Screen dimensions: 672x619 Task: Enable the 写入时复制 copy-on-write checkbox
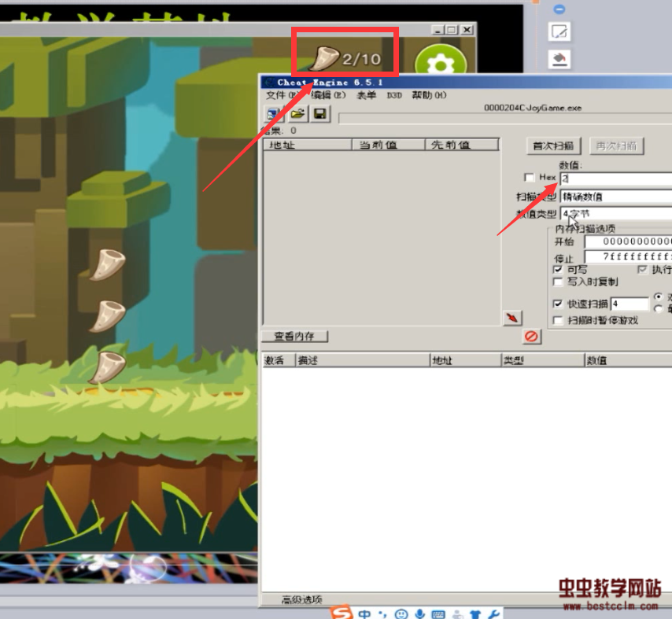click(558, 282)
